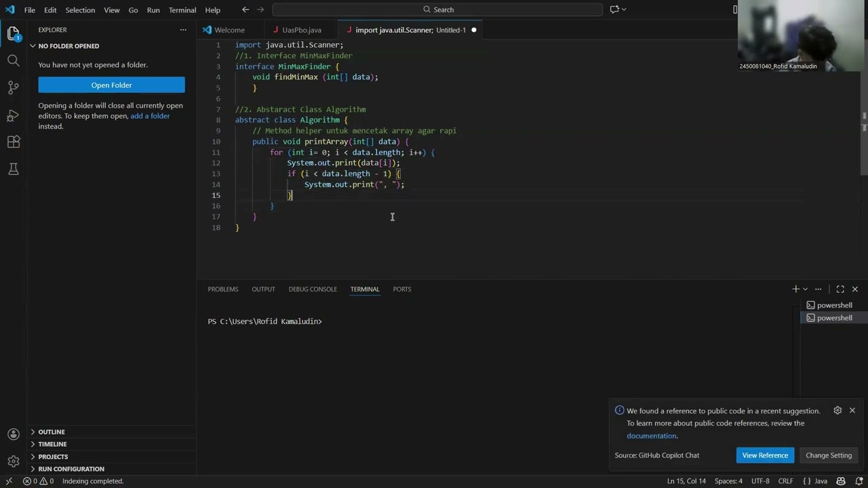Click the VS Code logo icon
Screen dimensions: 868x488
[9, 9]
